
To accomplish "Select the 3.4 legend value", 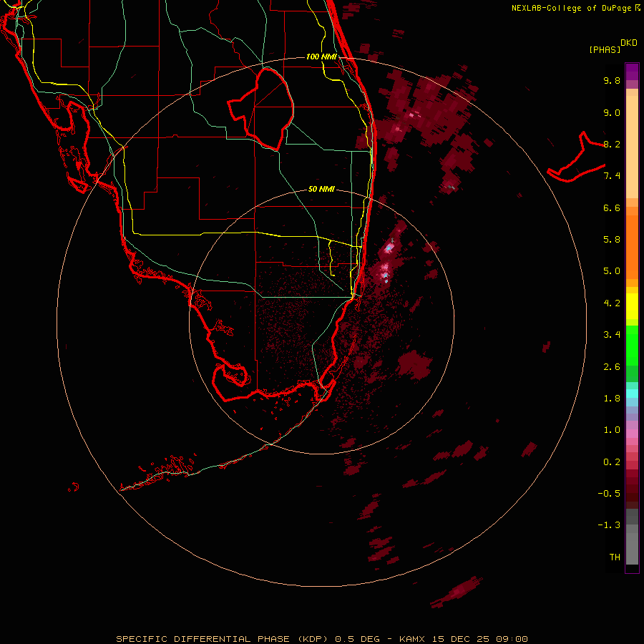I will (612, 335).
